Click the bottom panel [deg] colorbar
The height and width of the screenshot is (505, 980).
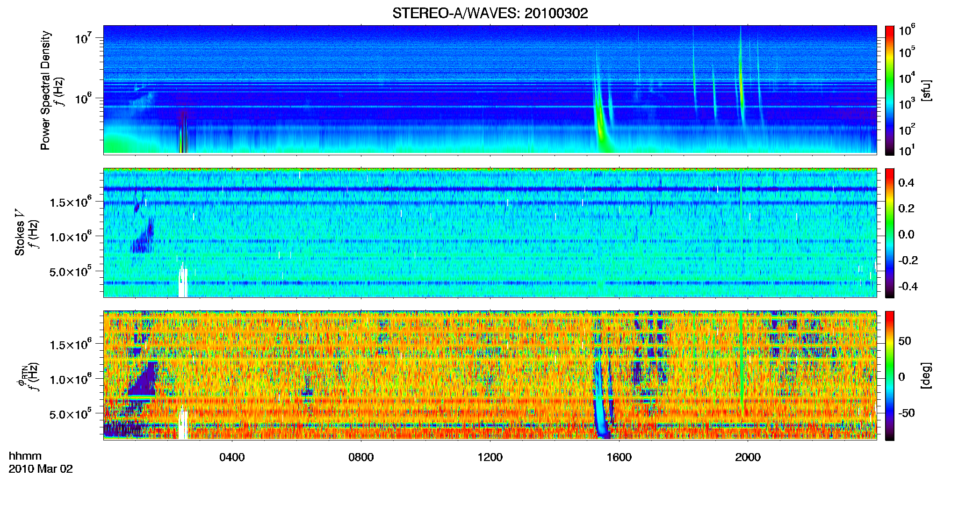pos(889,375)
